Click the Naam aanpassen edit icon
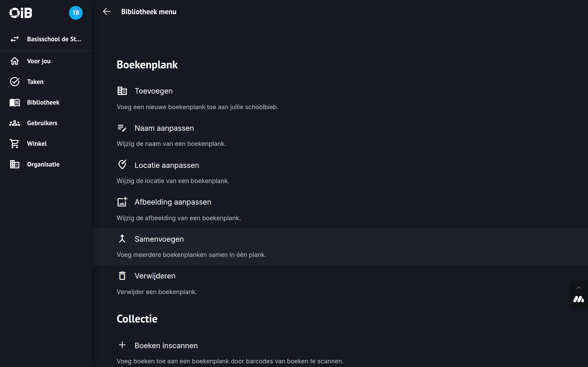 coord(122,128)
